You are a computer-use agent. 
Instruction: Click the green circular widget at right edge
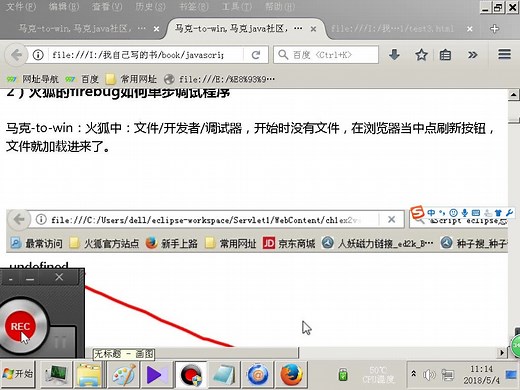pos(516,346)
